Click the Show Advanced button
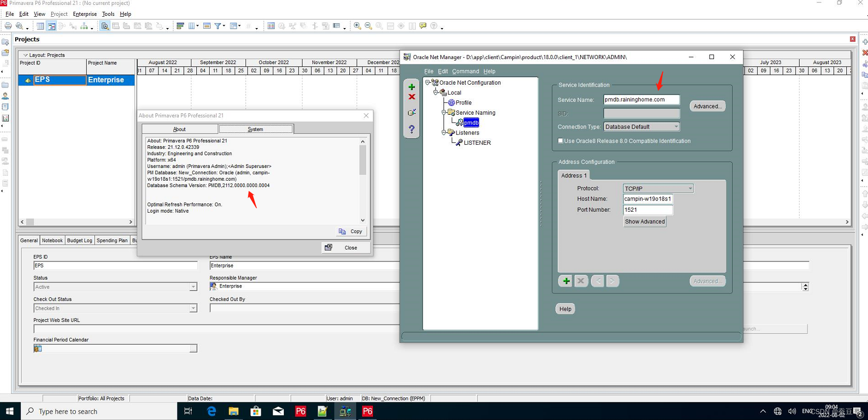The height and width of the screenshot is (420, 868). coord(645,222)
